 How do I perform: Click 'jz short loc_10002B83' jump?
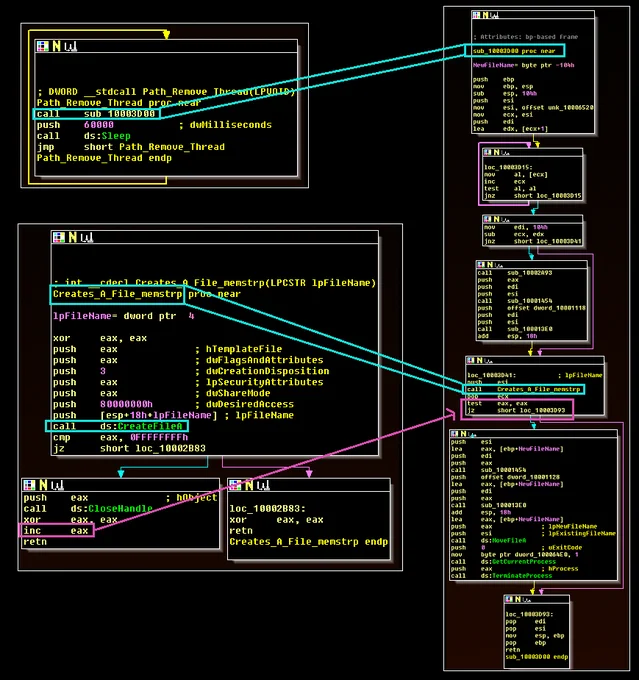pyautogui.click(x=129, y=448)
